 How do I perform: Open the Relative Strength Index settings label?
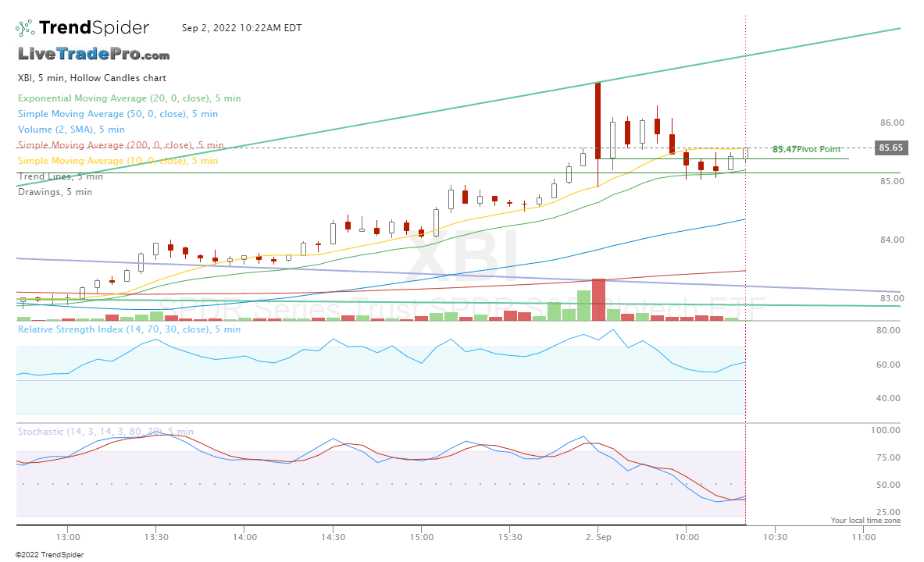[130, 329]
